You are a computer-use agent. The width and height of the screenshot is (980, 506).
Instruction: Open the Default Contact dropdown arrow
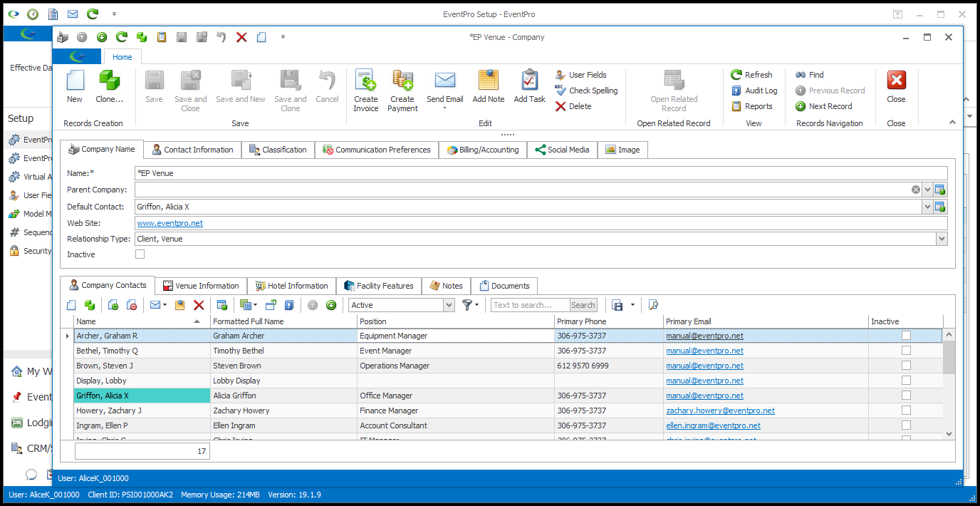927,207
